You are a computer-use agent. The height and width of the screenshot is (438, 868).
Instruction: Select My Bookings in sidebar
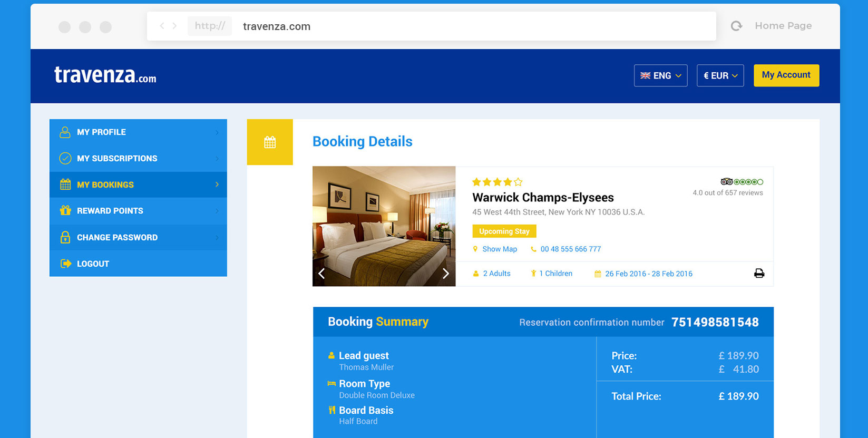138,184
